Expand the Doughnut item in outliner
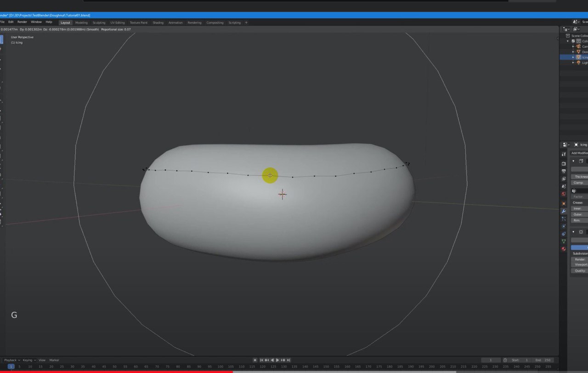 573,52
